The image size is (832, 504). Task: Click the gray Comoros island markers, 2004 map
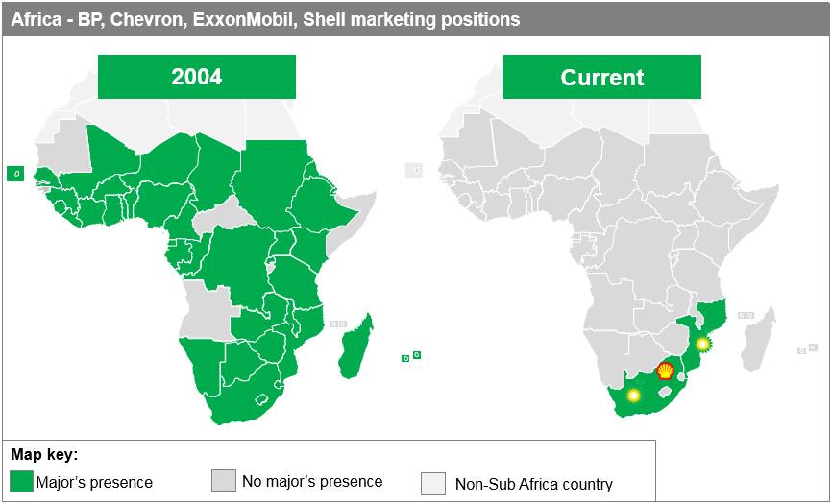[338, 324]
